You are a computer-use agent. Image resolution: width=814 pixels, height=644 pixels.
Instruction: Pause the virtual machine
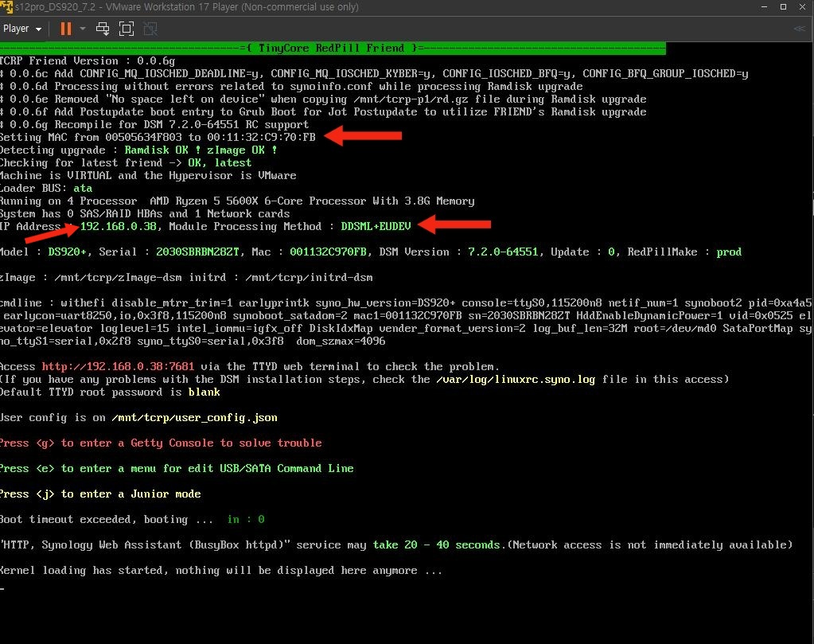(65, 29)
